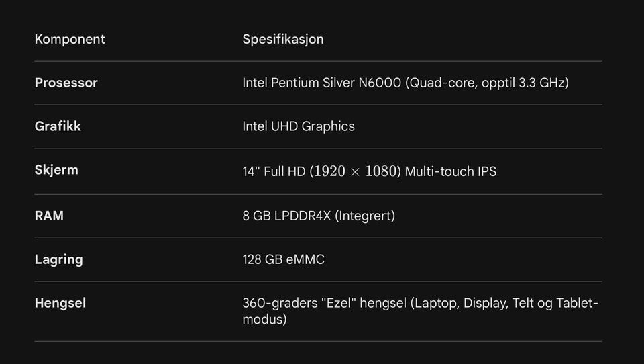Click the Komponent column header
This screenshot has width=644, height=364.
point(70,39)
